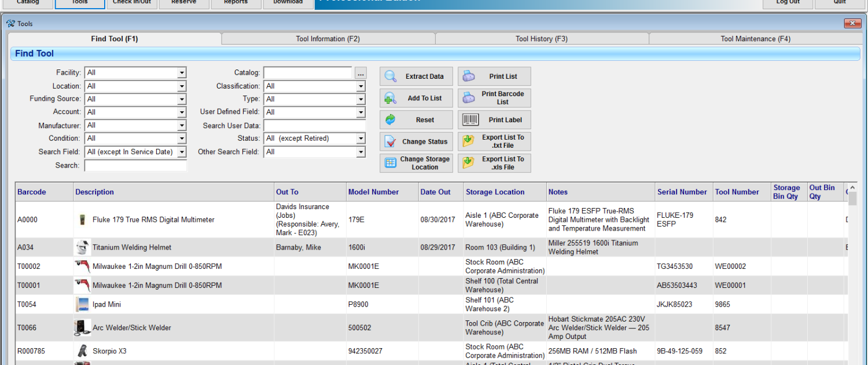Select the R000785 barcode cell

(x=45, y=351)
